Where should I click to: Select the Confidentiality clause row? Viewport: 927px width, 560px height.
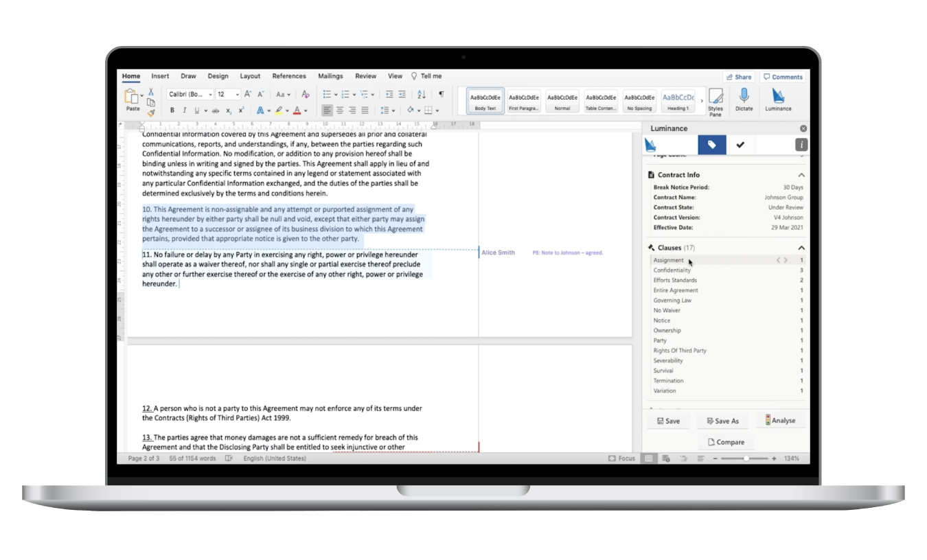pyautogui.click(x=727, y=270)
